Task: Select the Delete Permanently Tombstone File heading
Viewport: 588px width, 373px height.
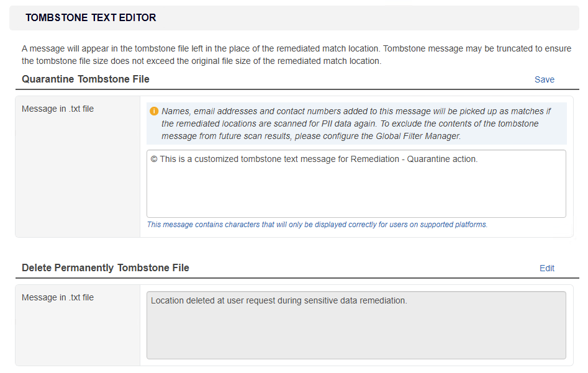Action: 106,267
